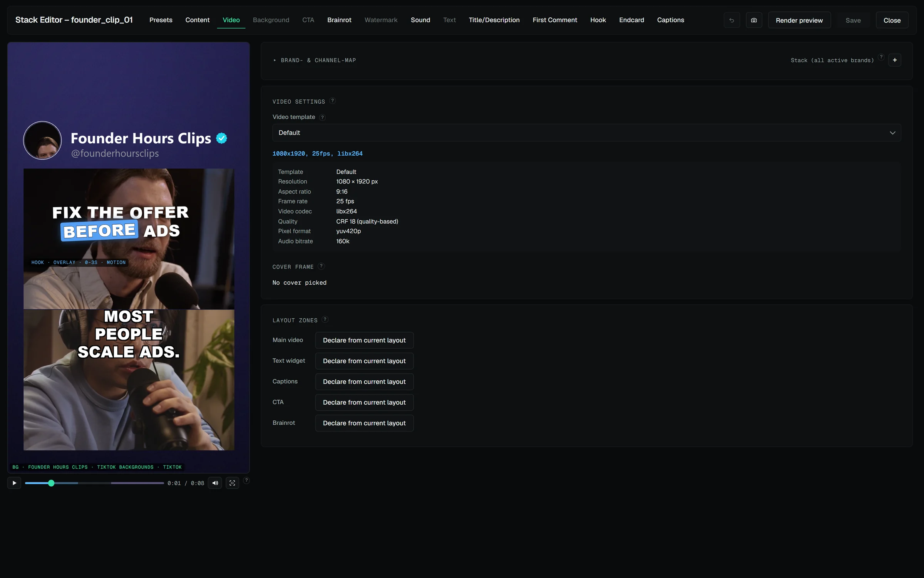Switch to the Sound tab
Screen dimensions: 924x578
420,20
